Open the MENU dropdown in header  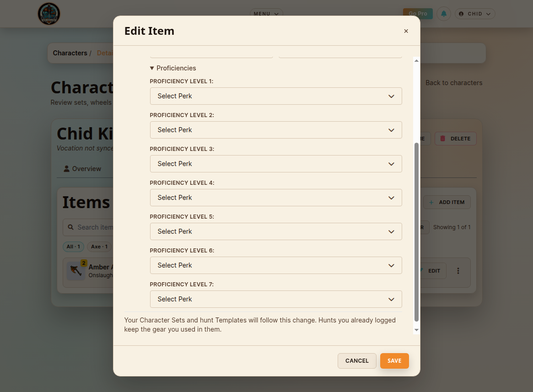tap(266, 14)
